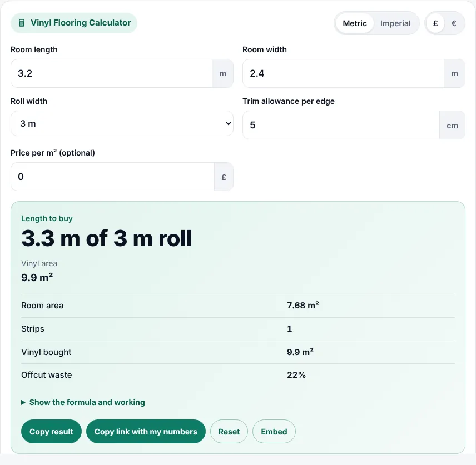Click the Room area value 7.68 m²
Screen dimensions: 476x465
coord(303,306)
